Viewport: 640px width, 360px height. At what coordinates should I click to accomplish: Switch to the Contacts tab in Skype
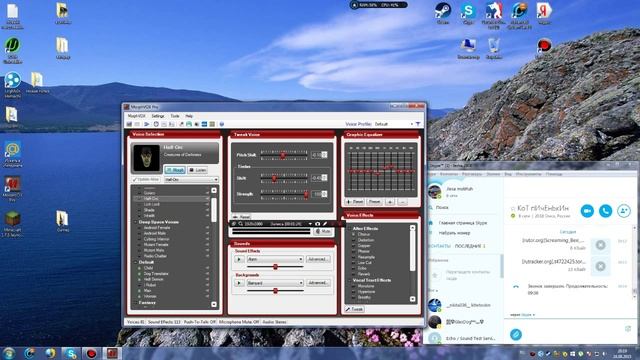tap(439, 246)
